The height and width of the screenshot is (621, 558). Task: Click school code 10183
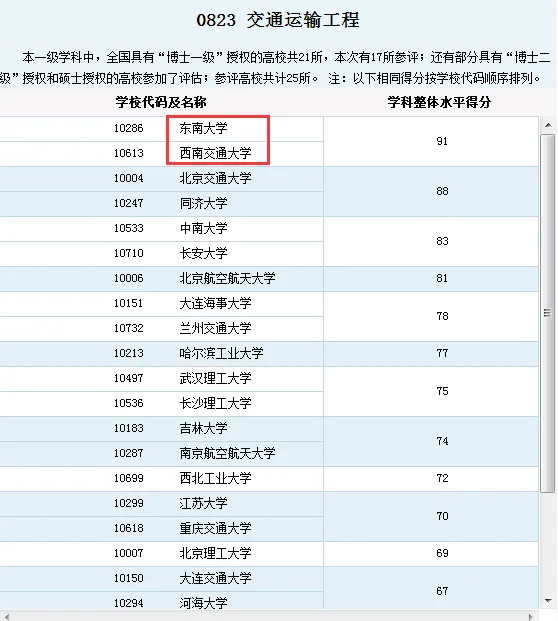[x=129, y=428]
